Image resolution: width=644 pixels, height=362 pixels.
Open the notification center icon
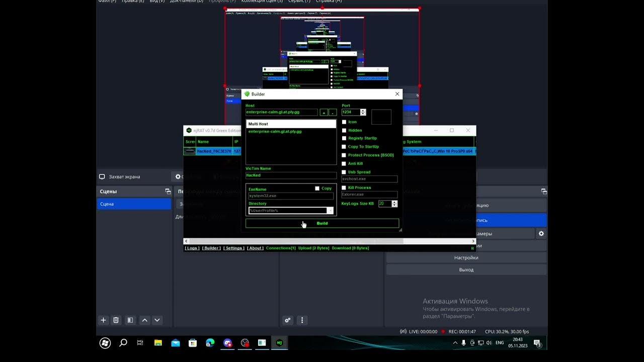pos(537,343)
